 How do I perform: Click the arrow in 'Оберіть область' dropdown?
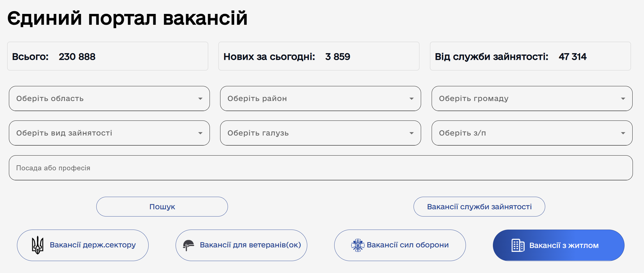200,99
